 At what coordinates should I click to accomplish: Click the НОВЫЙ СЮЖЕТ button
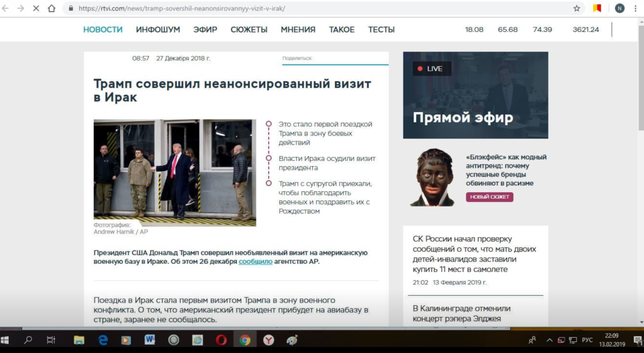tap(489, 197)
